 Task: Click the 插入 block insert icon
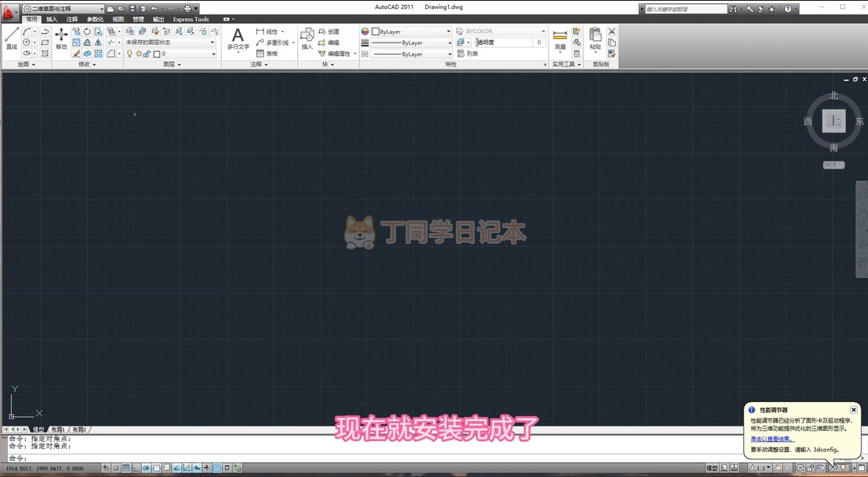(307, 39)
